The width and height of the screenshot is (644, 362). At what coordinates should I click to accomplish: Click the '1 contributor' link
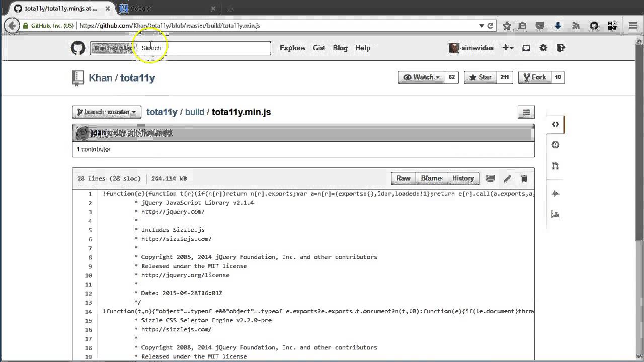[94, 149]
